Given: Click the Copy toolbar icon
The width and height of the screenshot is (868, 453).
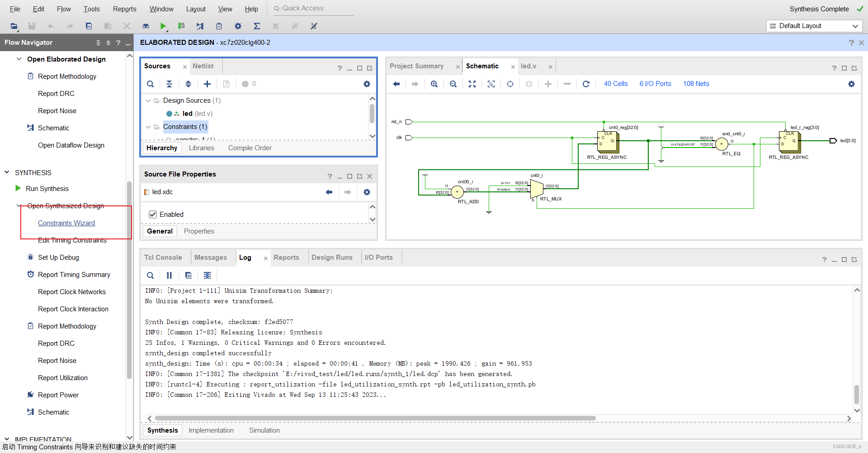Looking at the screenshot, I should click(x=89, y=26).
